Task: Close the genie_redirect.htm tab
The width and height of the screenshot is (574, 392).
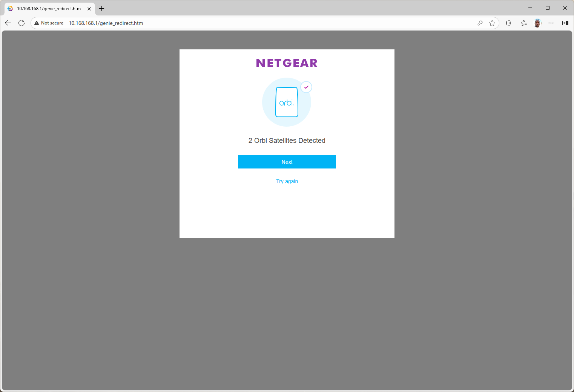Action: [89, 9]
